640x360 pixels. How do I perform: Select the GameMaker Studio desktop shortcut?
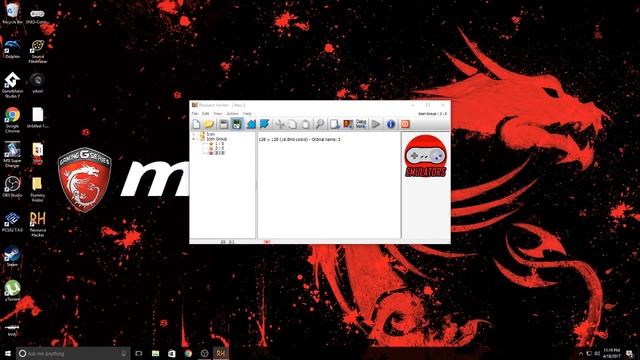(x=12, y=85)
